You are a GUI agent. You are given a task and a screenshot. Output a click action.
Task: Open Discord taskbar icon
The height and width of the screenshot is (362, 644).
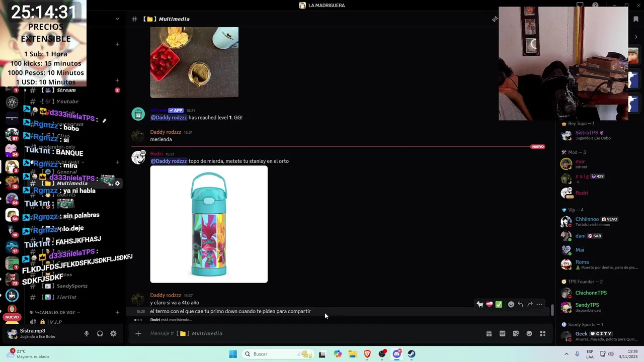click(x=397, y=354)
